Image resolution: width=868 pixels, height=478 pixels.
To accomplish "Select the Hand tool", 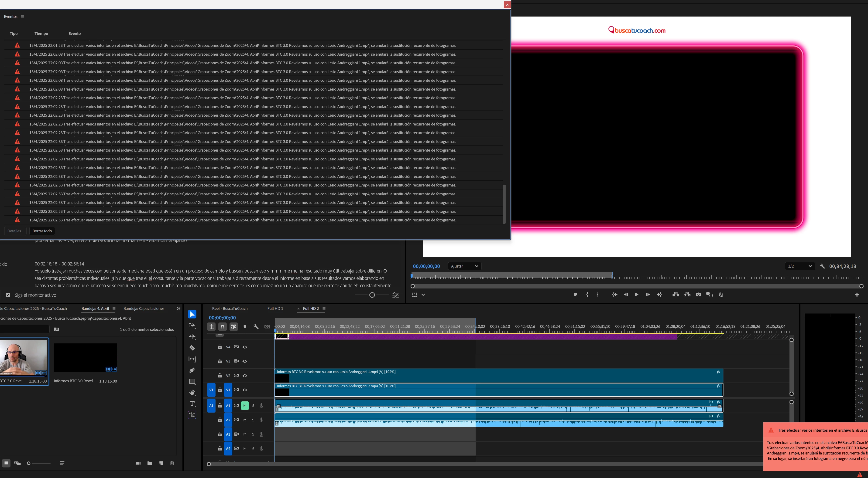I will 192,393.
